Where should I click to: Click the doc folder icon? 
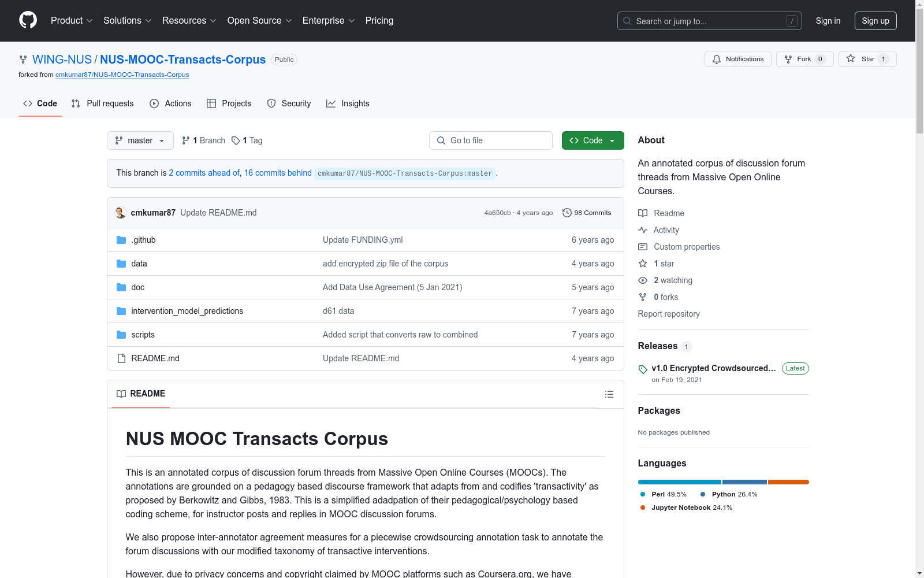(121, 287)
